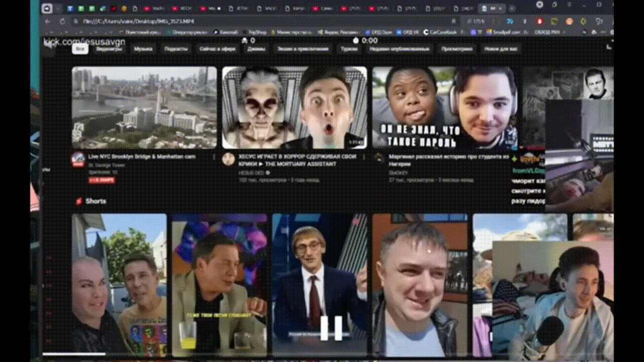Switch to the 'Подкасты' filter chip

coord(176,49)
